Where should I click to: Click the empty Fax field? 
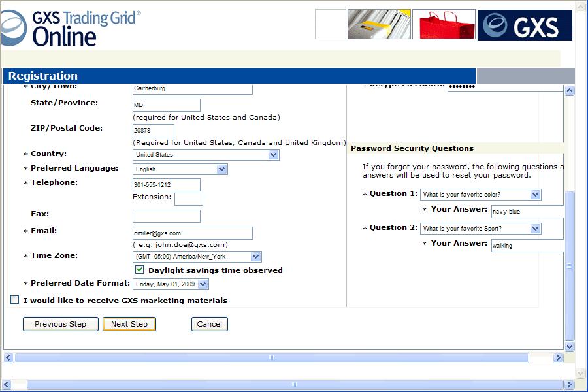click(x=167, y=216)
